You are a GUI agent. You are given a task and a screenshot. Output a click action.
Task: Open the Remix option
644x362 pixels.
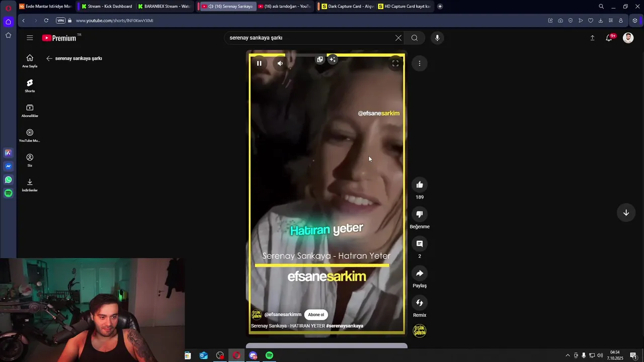420,303
